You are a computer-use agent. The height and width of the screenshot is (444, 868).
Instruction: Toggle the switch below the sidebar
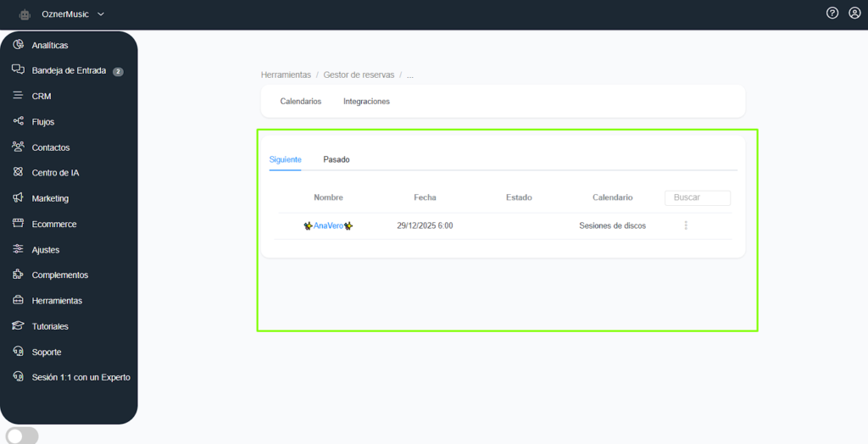coord(22,436)
